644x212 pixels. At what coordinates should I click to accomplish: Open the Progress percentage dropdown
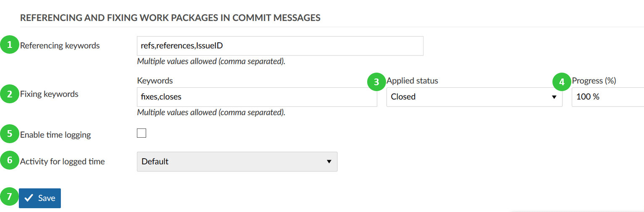(x=607, y=97)
